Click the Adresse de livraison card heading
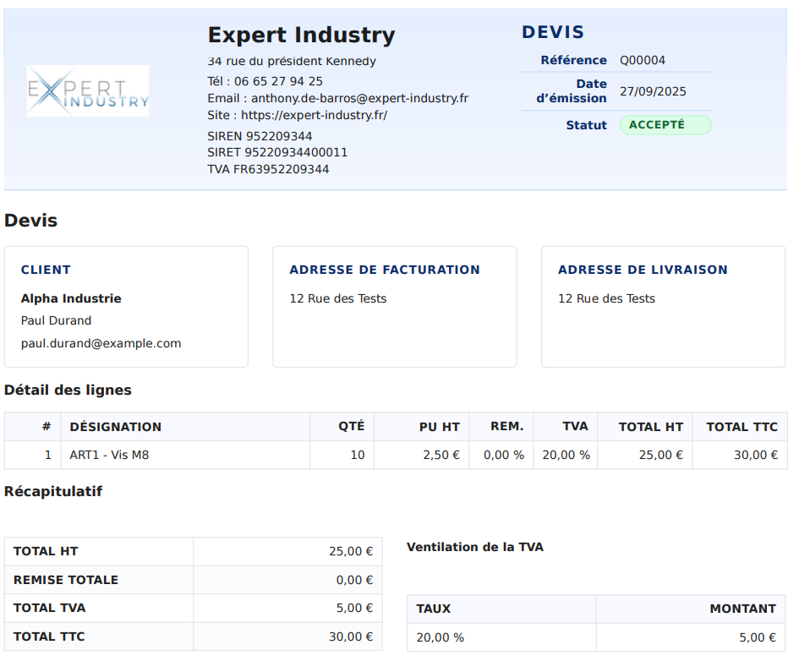799x672 pixels. pos(642,270)
